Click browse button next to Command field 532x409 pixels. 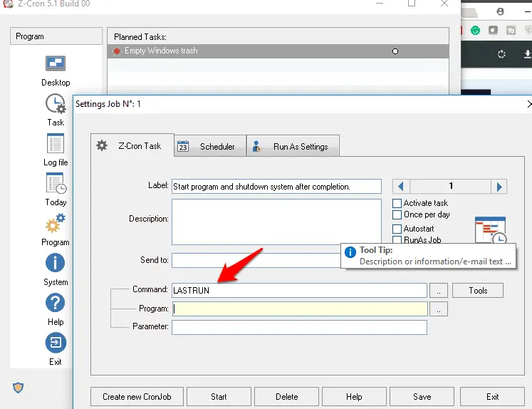point(439,291)
